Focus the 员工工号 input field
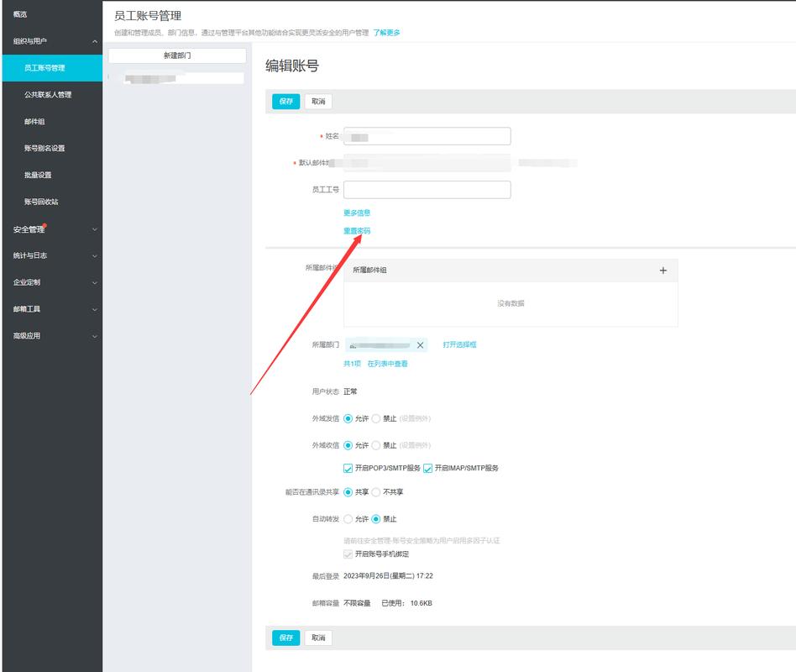Image resolution: width=796 pixels, height=672 pixels. point(427,190)
